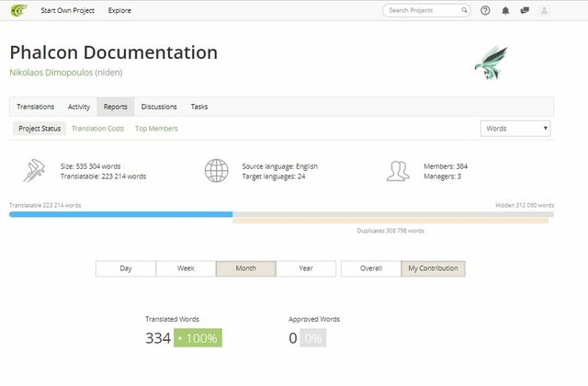Image resolution: width=588 pixels, height=386 pixels.
Task: Open the Tasks tab
Action: (199, 107)
